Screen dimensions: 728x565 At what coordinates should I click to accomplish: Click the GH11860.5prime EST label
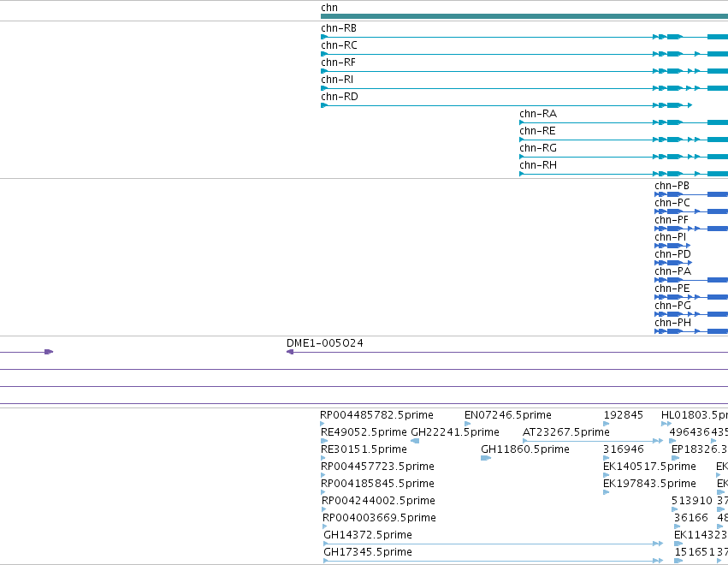point(525,449)
